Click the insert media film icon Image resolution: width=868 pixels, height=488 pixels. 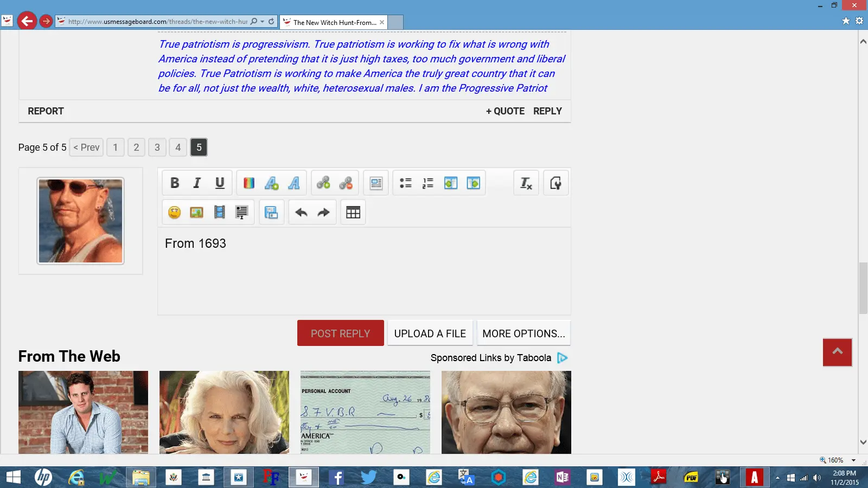click(219, 213)
